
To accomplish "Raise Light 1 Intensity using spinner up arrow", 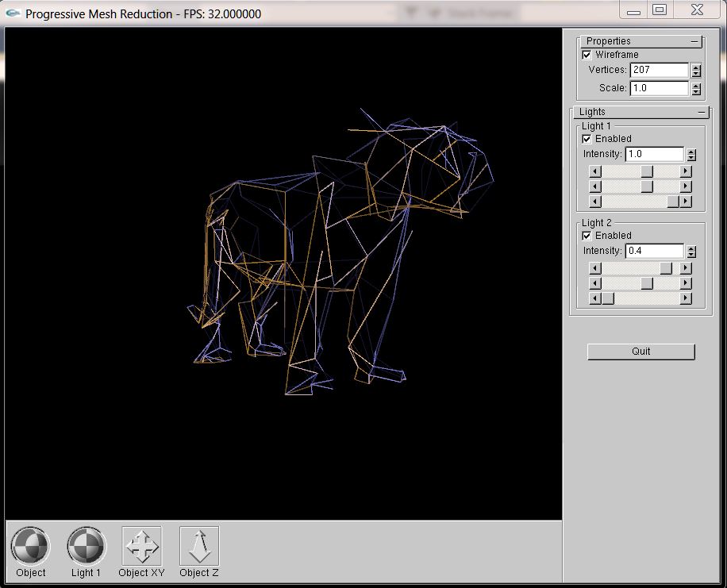I will pyautogui.click(x=691, y=152).
